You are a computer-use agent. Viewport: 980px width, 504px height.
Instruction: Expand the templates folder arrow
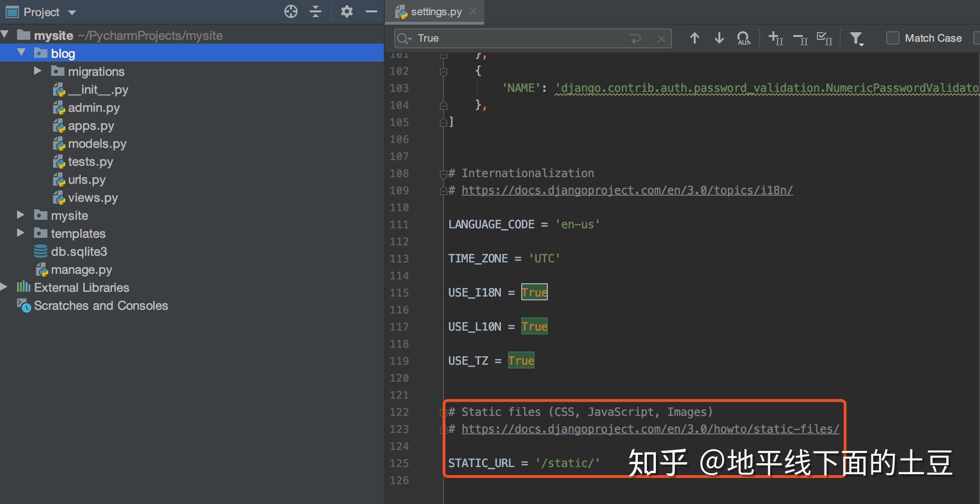pos(21,233)
